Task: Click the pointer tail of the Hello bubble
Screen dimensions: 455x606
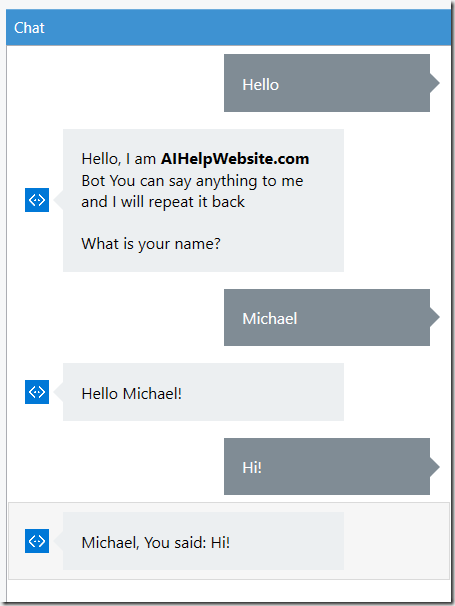Action: pyautogui.click(x=435, y=83)
